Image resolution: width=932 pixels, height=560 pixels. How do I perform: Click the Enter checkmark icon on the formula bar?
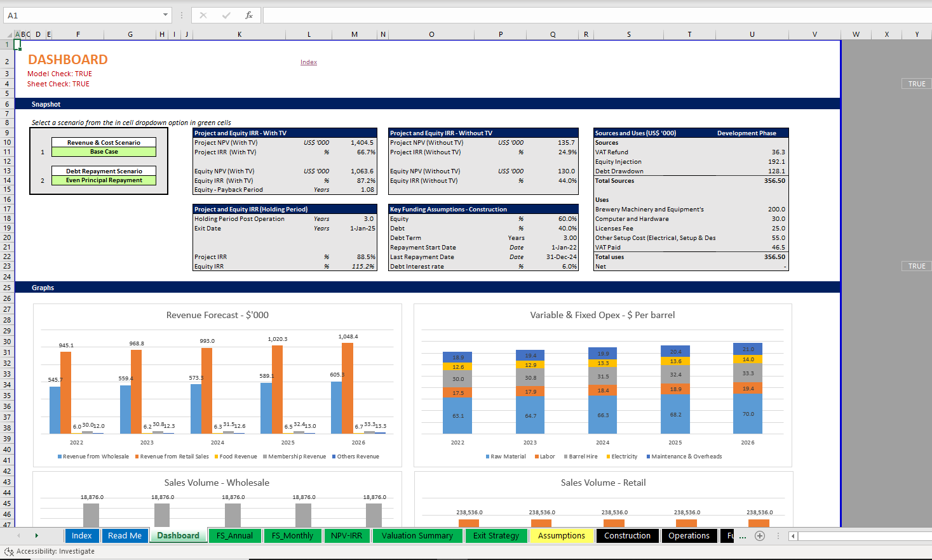[x=226, y=15]
